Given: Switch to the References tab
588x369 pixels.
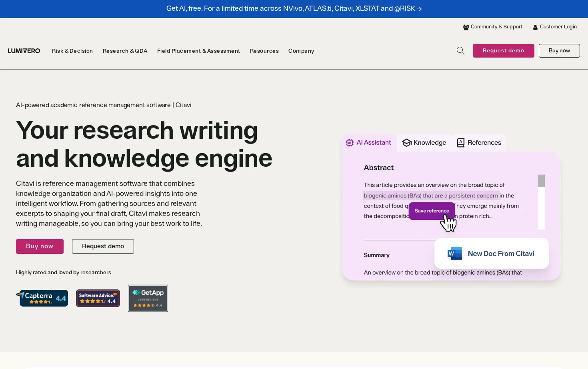Looking at the screenshot, I should pos(479,143).
